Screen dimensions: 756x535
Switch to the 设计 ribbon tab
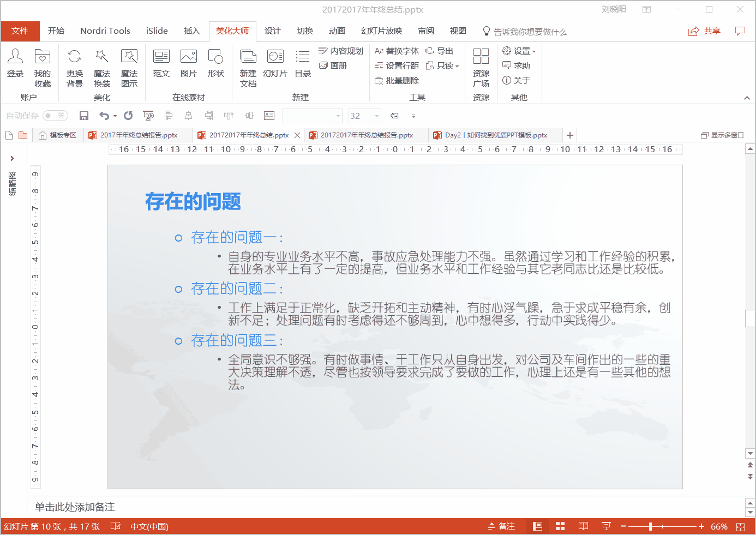click(273, 31)
